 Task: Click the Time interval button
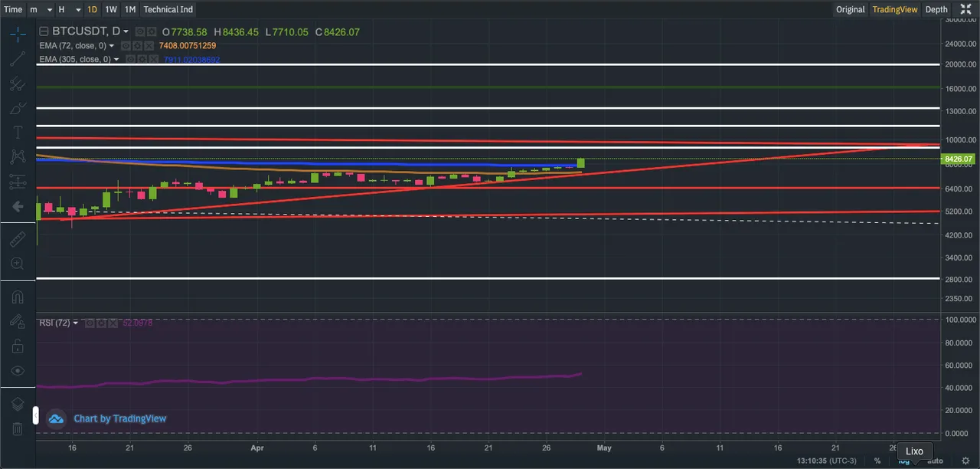[x=13, y=9]
